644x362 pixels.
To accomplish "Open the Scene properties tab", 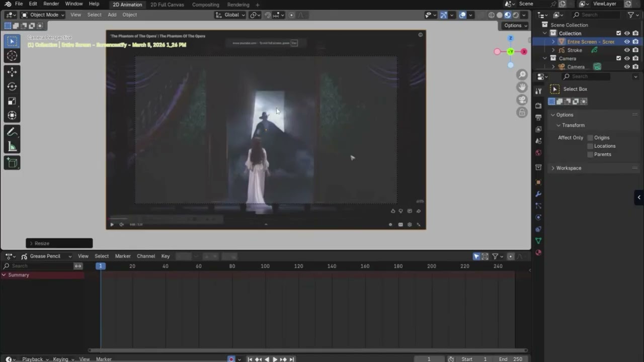I will click(x=538, y=141).
